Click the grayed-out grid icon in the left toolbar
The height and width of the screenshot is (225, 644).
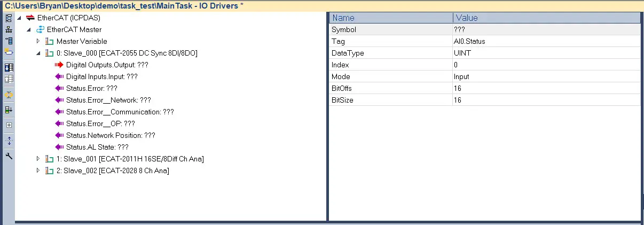click(x=9, y=79)
